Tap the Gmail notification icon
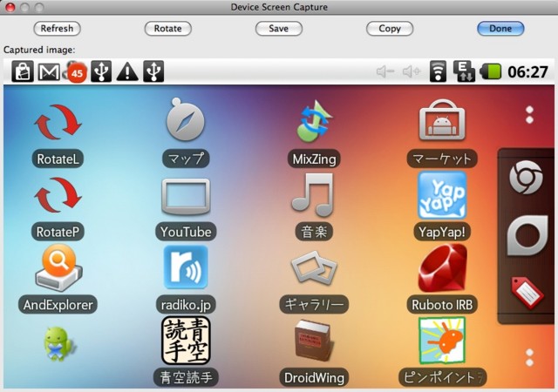The image size is (558, 392). pos(49,72)
